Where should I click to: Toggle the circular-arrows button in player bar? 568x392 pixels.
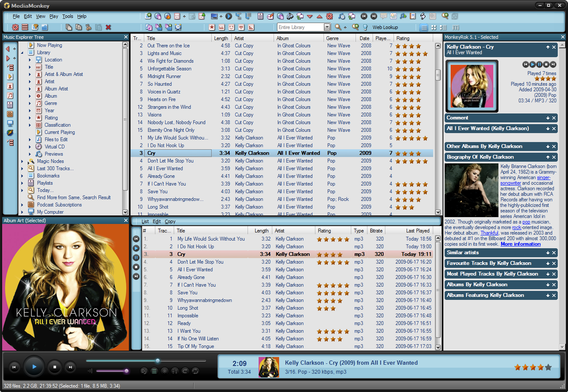195,371
